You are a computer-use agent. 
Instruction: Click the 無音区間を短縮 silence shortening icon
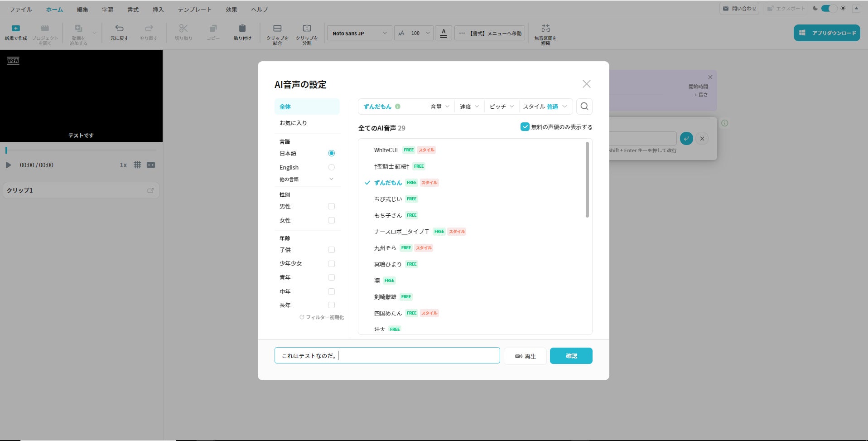545,29
